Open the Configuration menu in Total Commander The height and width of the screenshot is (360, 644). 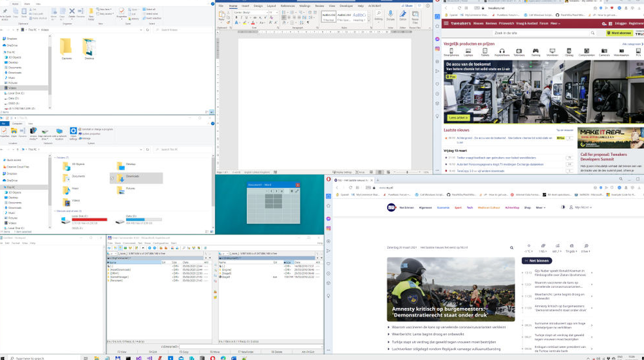click(160, 243)
